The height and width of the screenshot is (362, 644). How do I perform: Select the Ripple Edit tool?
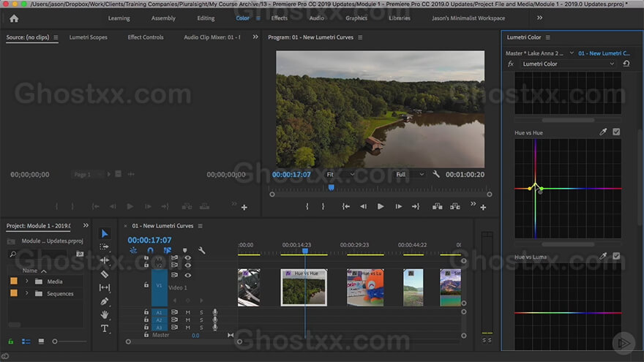[105, 260]
